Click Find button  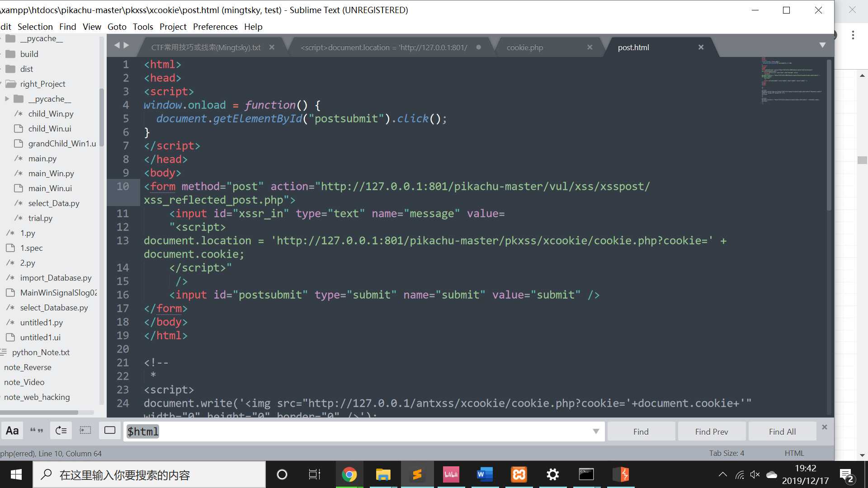(641, 432)
